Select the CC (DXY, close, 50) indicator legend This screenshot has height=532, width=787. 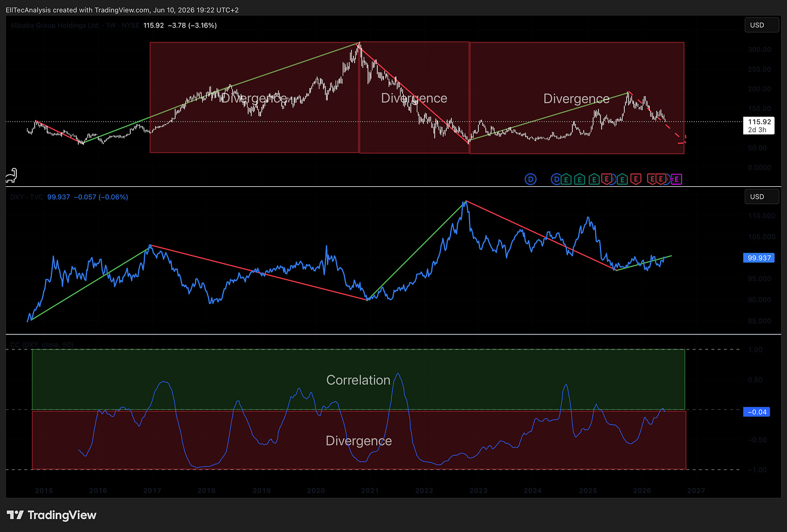[x=42, y=345]
